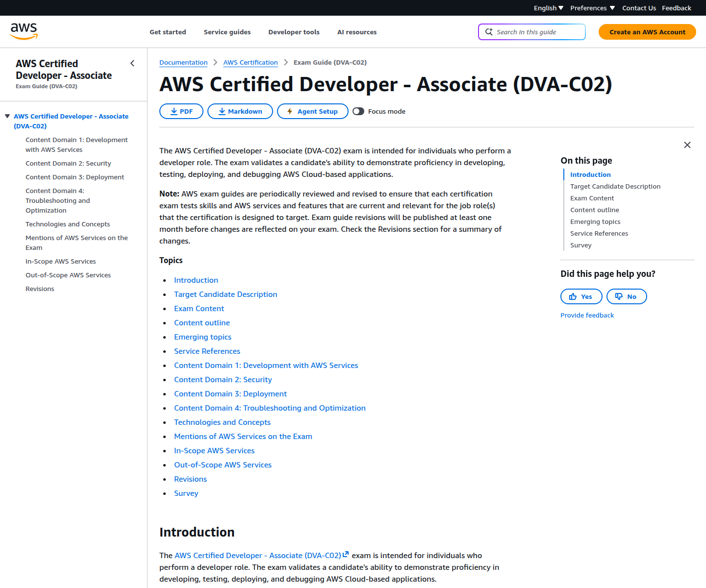Click the AWS logo

24,31
